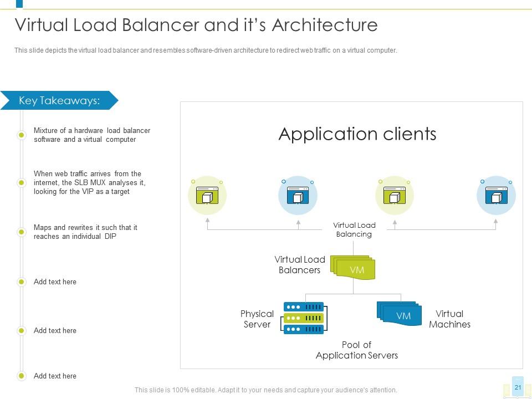The width and height of the screenshot is (532, 399).
Task: Click the leftmost green application client icon
Action: pyautogui.click(x=207, y=196)
